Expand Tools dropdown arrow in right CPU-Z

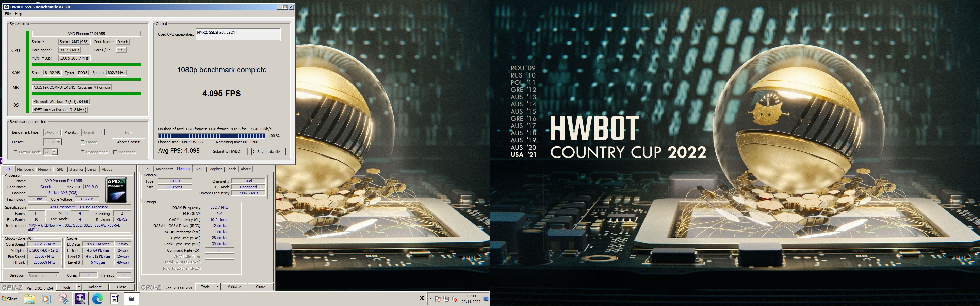tap(218, 287)
